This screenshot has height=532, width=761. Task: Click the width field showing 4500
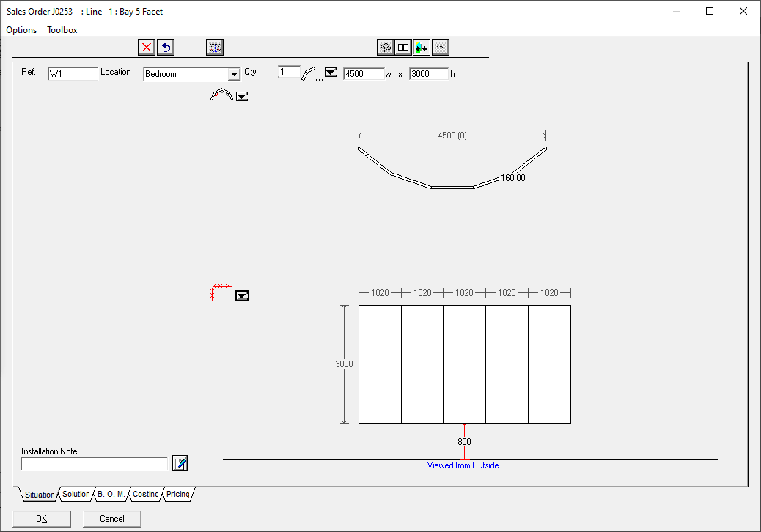(x=363, y=74)
